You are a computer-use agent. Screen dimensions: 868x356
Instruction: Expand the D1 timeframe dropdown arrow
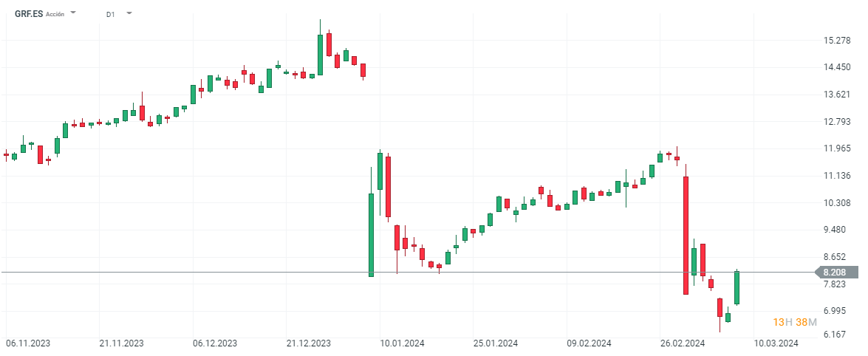[x=129, y=13]
